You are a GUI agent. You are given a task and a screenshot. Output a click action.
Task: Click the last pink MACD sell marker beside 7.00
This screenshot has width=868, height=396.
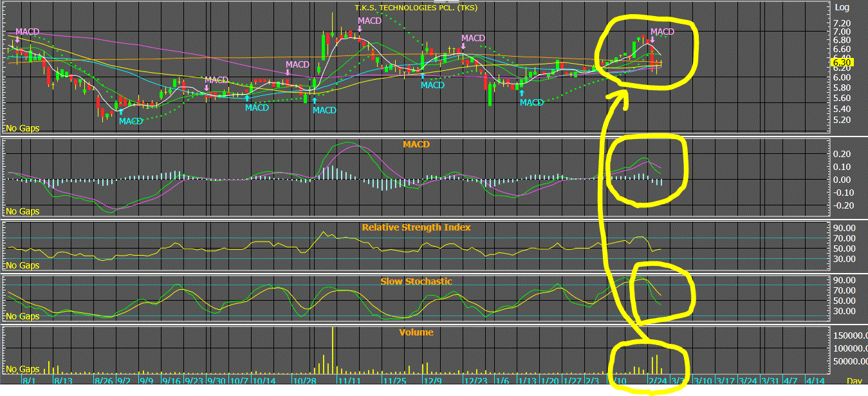coord(662,32)
